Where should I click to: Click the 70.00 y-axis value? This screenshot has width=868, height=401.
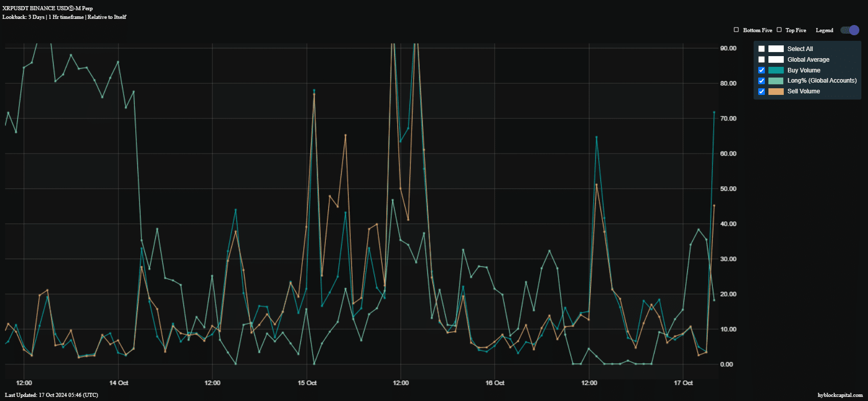(728, 118)
